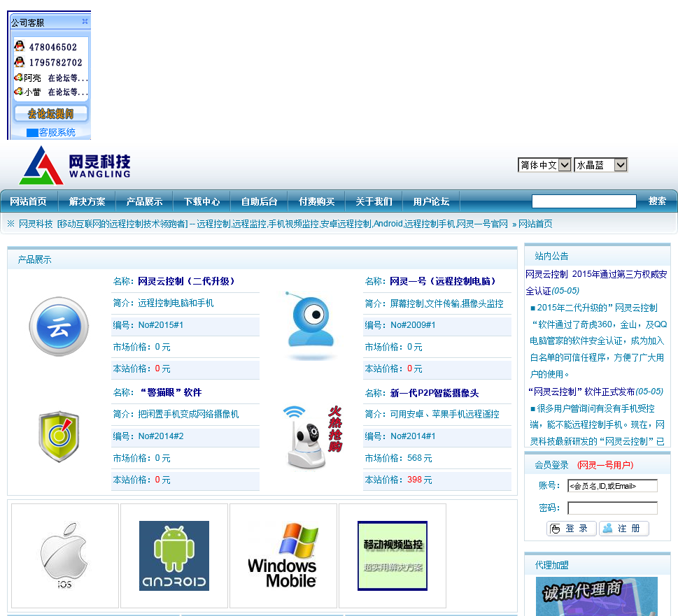Click the green Android platform icon
678x616 pixels.
coord(174,556)
